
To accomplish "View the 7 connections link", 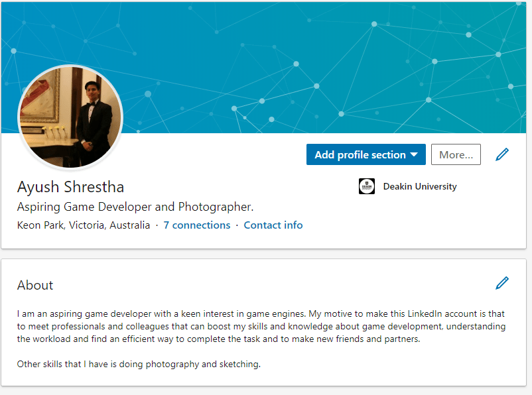I will point(196,225).
